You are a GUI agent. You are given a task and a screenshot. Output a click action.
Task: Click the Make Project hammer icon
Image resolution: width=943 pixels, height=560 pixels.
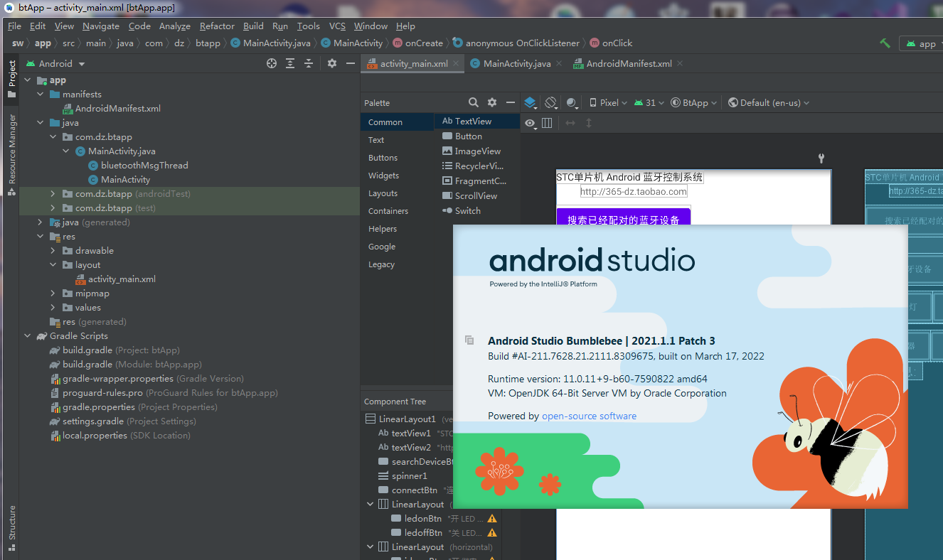coord(885,43)
